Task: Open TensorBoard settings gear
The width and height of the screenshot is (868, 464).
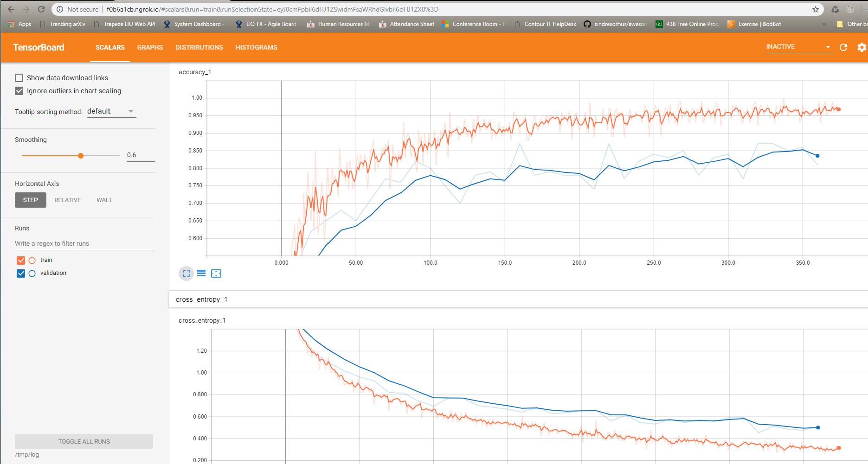Action: [x=862, y=47]
